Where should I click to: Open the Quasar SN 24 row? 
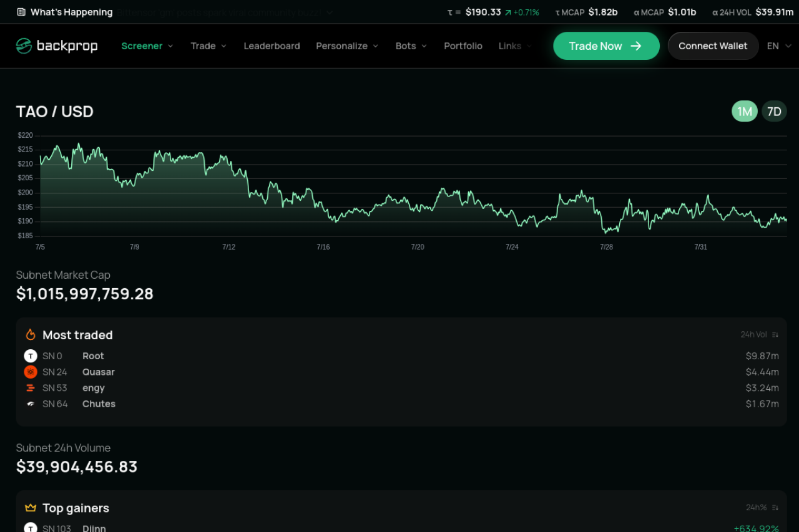coord(401,372)
